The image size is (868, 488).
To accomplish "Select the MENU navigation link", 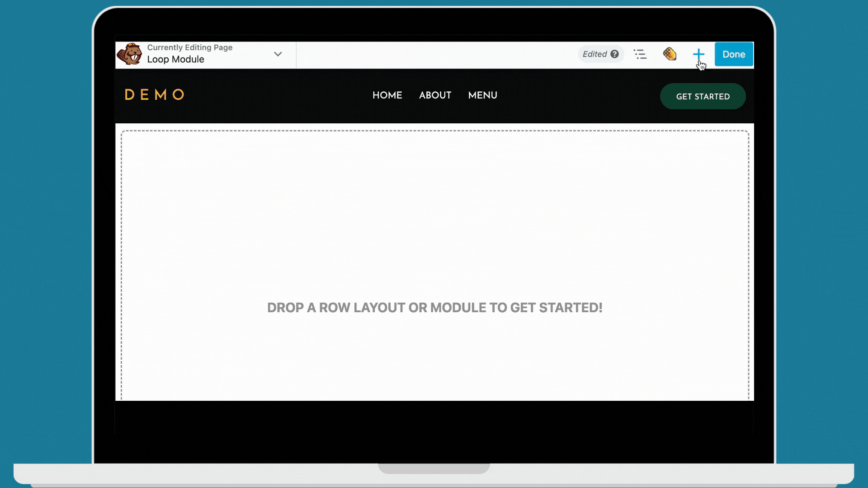I will click(x=482, y=95).
